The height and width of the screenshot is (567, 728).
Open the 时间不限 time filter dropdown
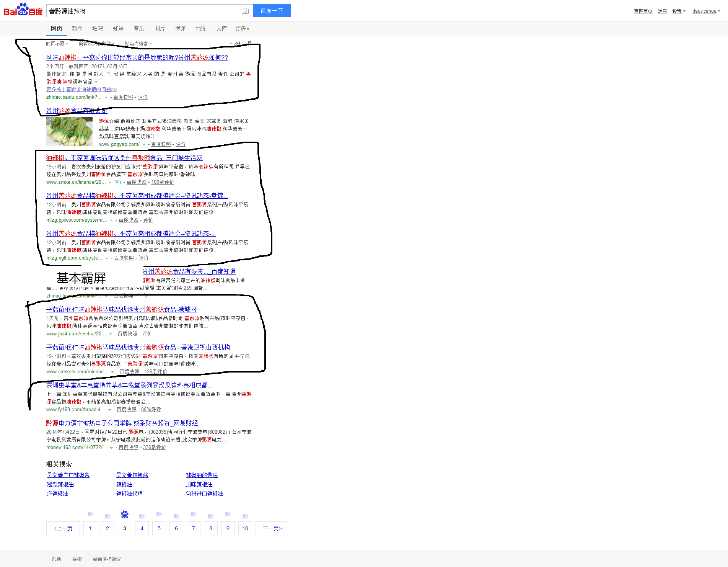coord(57,44)
